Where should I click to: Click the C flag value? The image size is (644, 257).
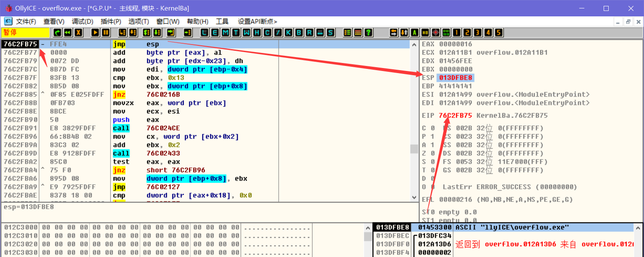(x=433, y=128)
